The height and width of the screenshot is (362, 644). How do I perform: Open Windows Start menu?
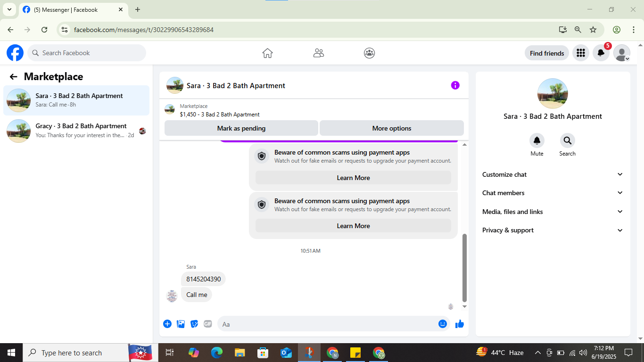11,353
